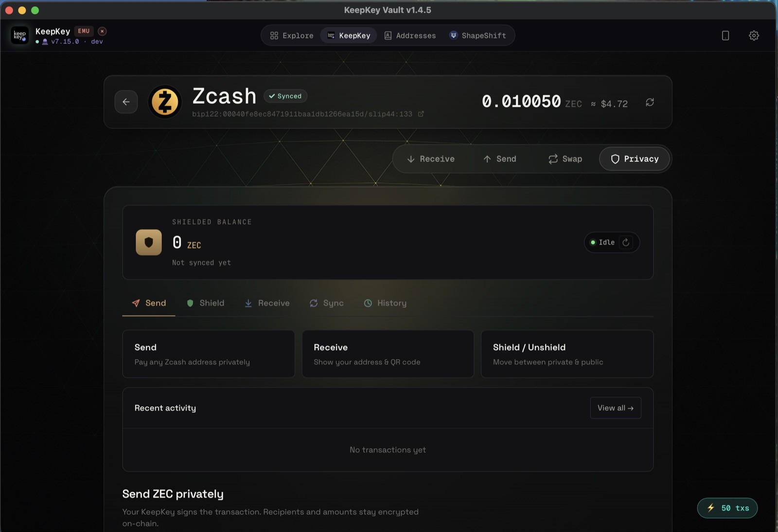Click View all recent activity
The width and height of the screenshot is (778, 532).
[616, 408]
